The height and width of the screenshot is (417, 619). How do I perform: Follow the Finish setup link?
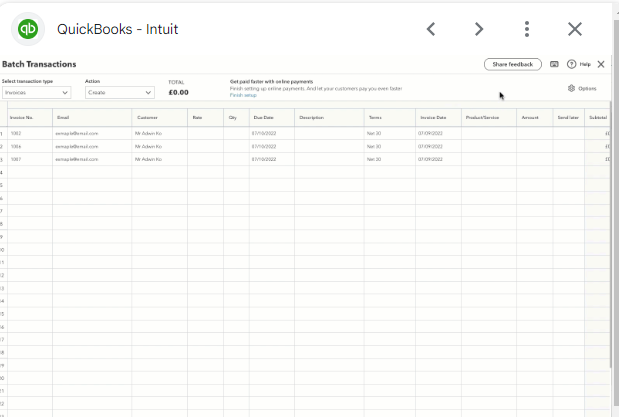(243, 95)
